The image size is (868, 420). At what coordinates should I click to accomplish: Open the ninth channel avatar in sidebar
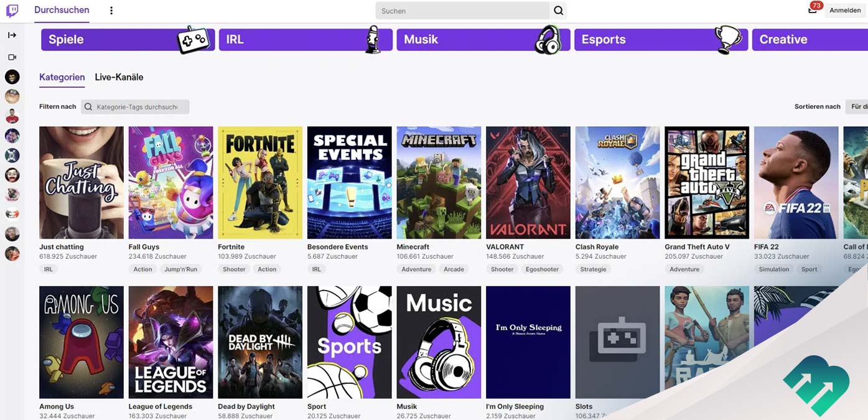12,234
